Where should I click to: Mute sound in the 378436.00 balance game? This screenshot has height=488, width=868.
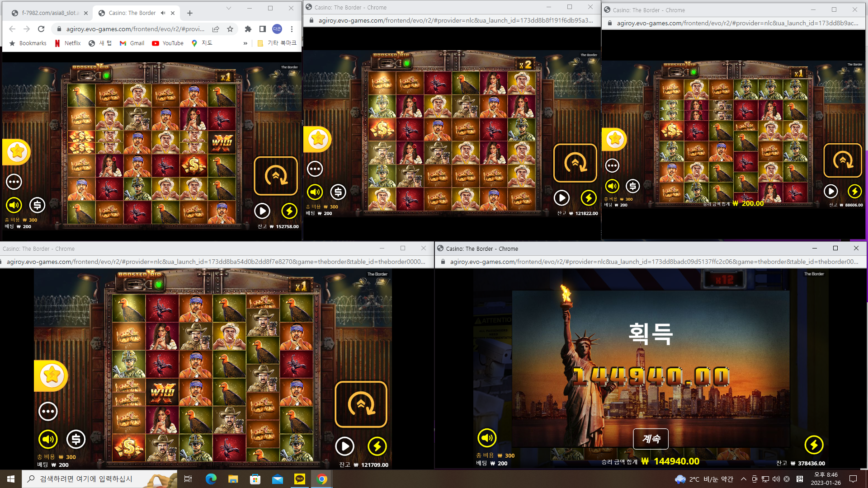(x=487, y=437)
